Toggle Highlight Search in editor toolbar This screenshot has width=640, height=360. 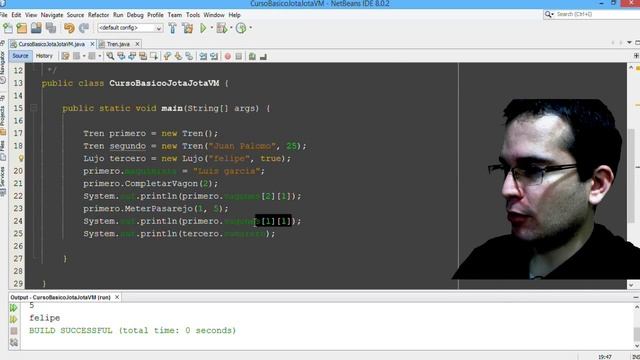[143, 56]
